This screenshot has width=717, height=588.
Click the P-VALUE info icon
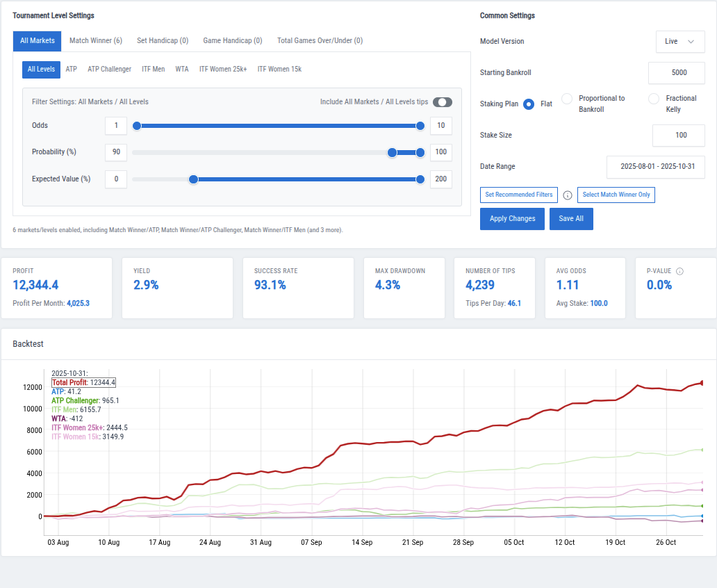tap(679, 270)
